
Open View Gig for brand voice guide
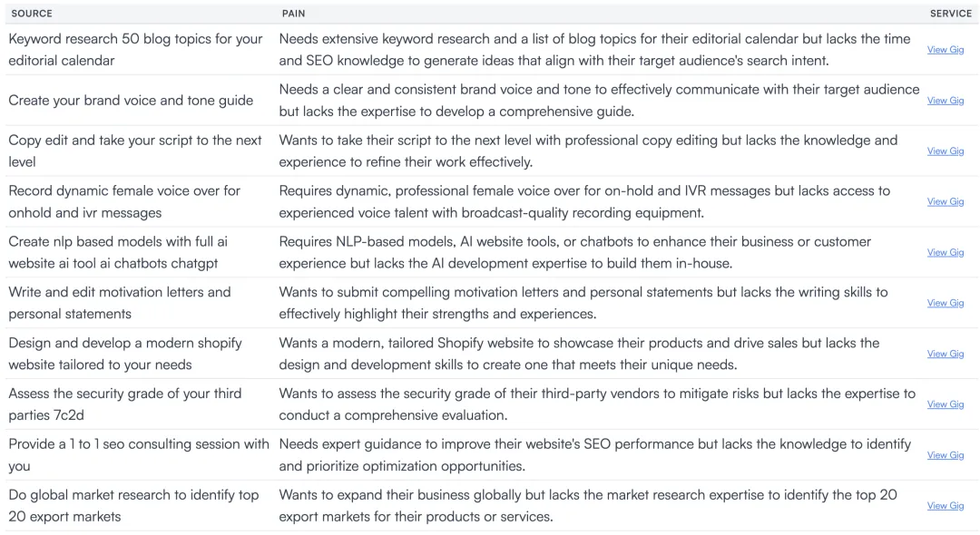pos(945,101)
